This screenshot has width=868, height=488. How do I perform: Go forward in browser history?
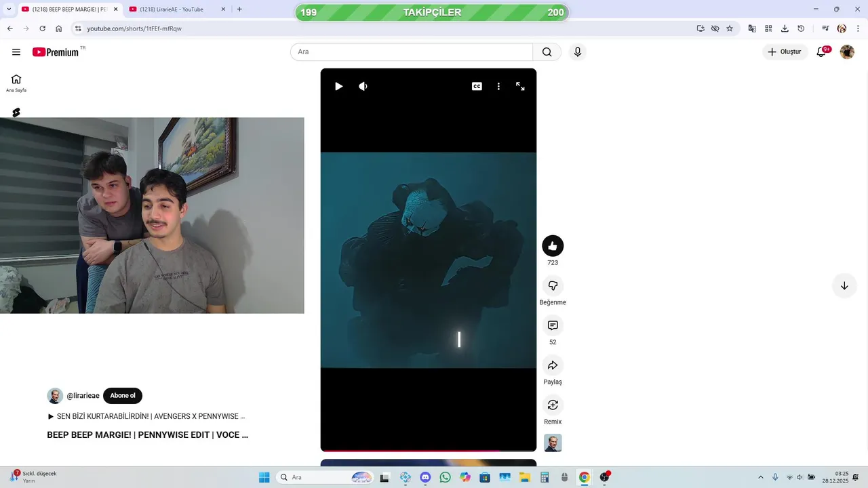tap(26, 28)
